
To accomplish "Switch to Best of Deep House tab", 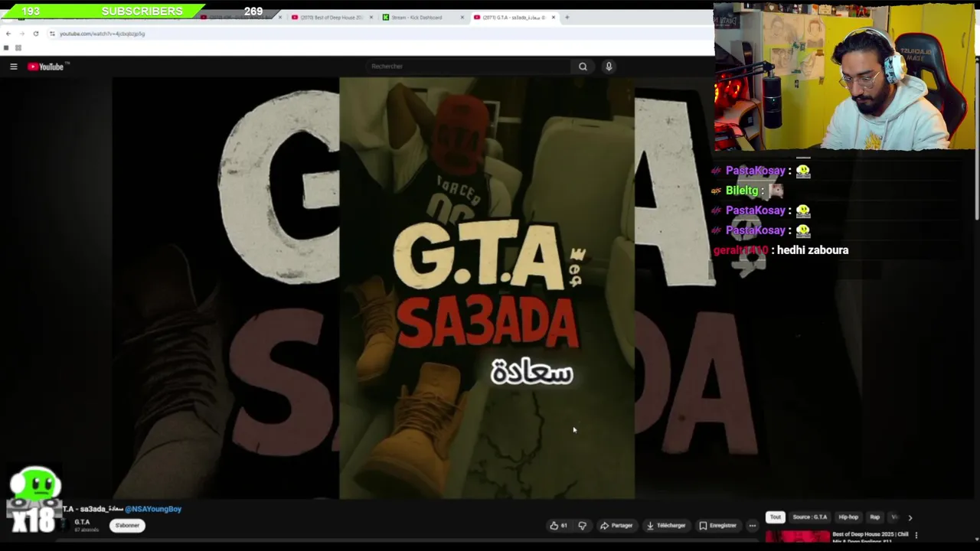I will coord(332,18).
